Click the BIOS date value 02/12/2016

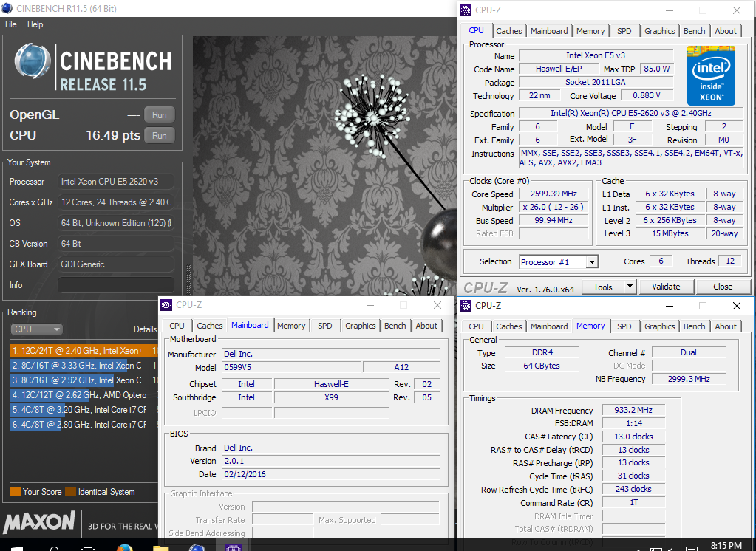[x=331, y=474]
